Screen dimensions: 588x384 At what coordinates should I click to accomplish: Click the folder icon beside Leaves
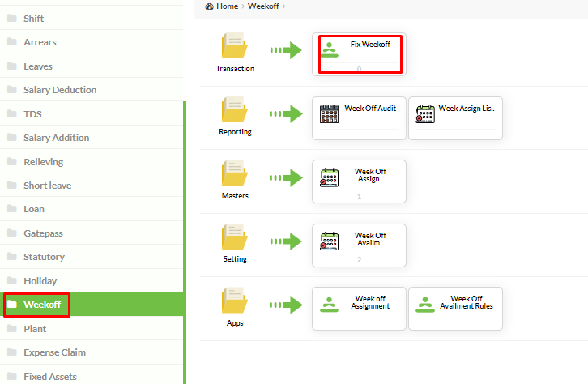(12, 66)
